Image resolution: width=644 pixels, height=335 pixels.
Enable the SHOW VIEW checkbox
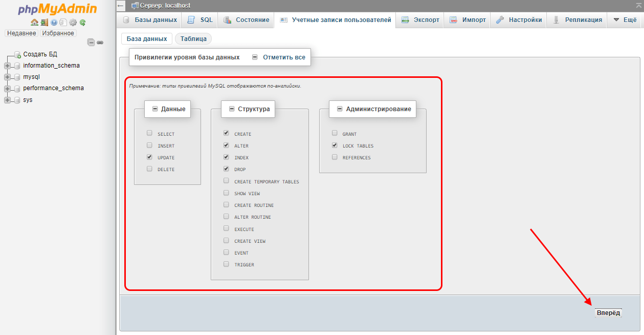point(226,193)
